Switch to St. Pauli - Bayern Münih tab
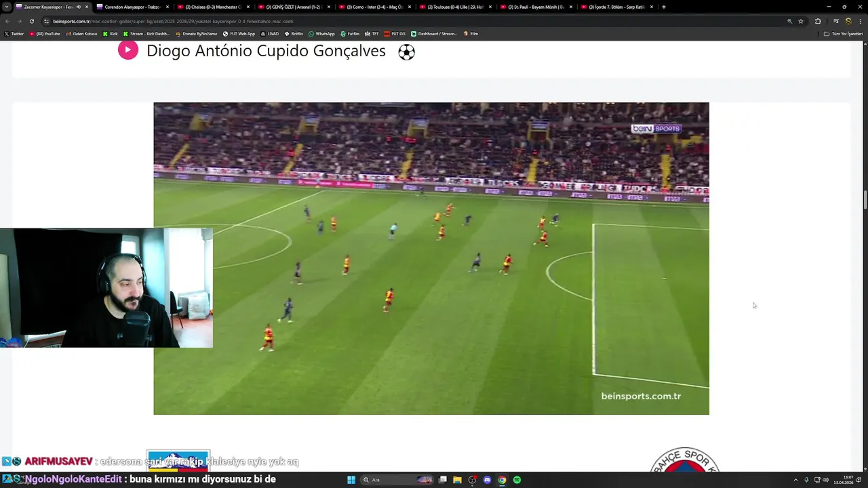Screen dimensions: 868x488 pyautogui.click(x=536, y=7)
